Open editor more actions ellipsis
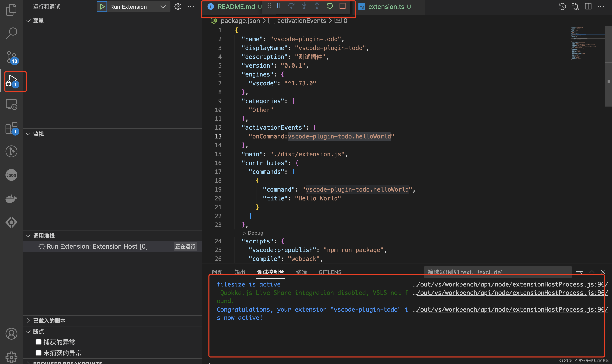Screen dimensions: 612x364 pyautogui.click(x=601, y=7)
